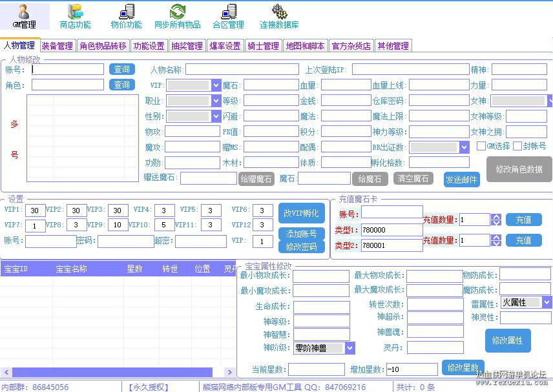This screenshot has height=392, width=553.
Task: Click the 给魔石 button
Action: point(370,179)
